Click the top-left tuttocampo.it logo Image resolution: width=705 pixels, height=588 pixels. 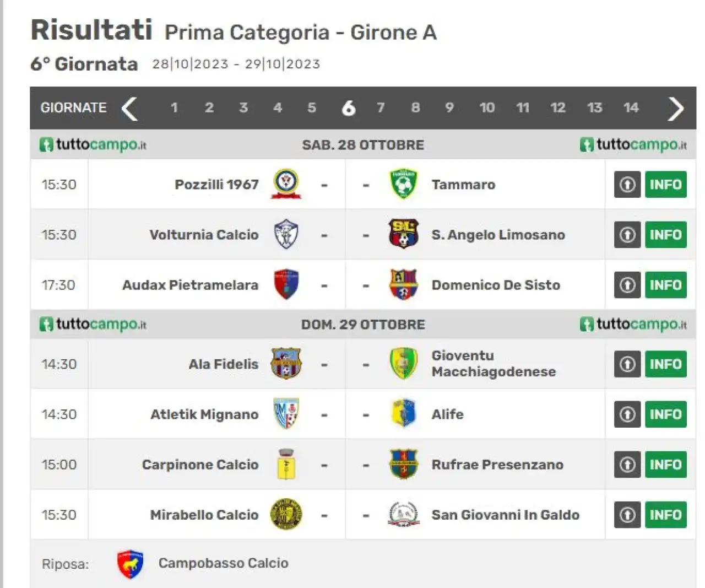(93, 144)
